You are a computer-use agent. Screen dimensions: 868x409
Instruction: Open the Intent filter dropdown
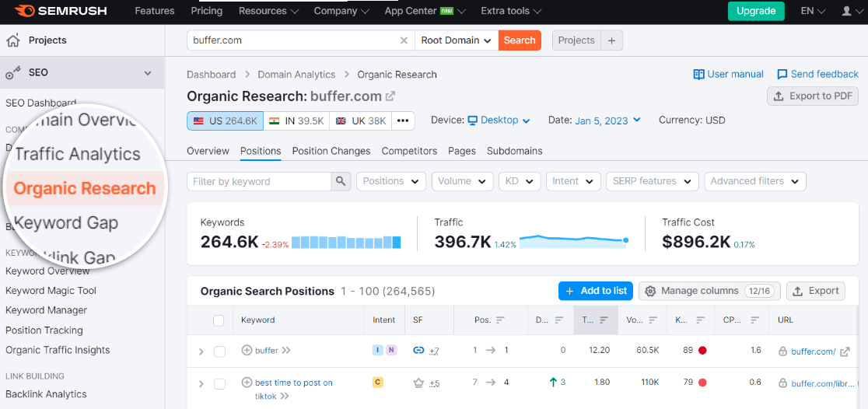[x=573, y=181]
